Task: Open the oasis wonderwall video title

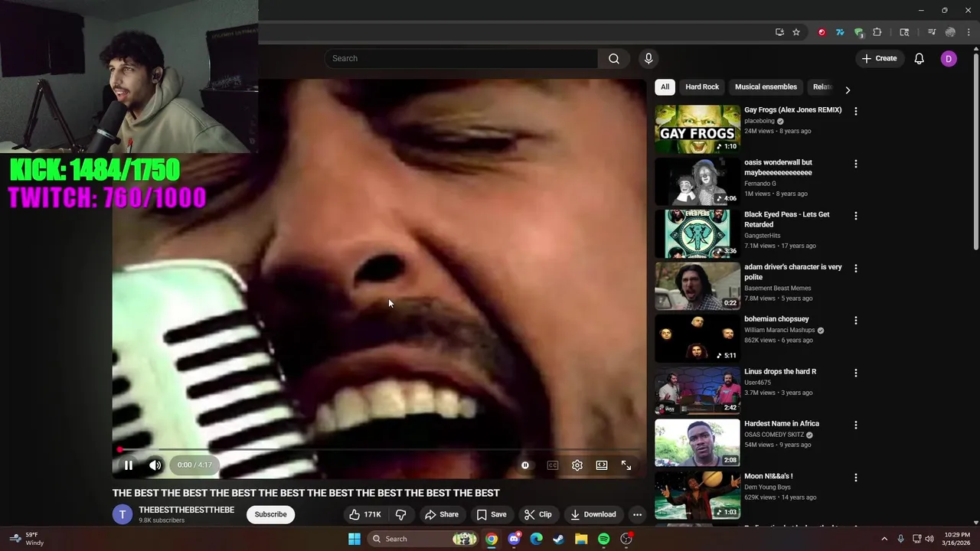Action: pyautogui.click(x=778, y=168)
